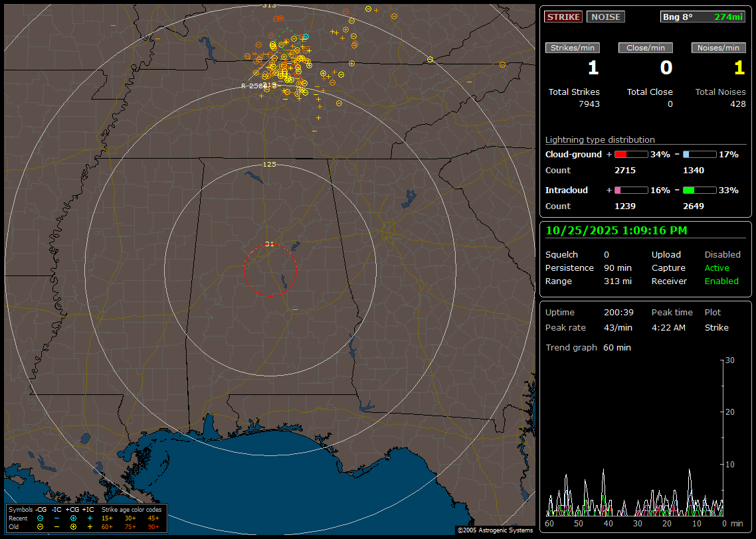This screenshot has height=539, width=756.
Task: Click the green negative intracloud percentage bar
Action: [x=700, y=190]
